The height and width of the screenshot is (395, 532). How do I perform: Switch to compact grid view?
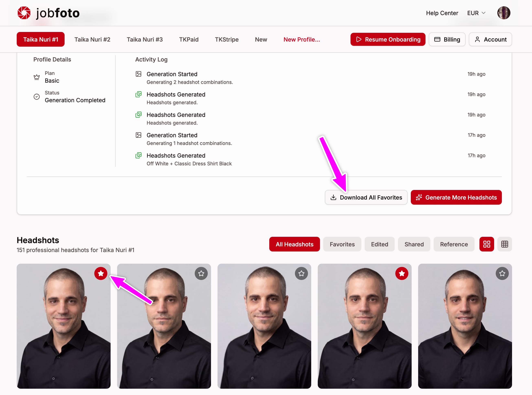coord(505,244)
